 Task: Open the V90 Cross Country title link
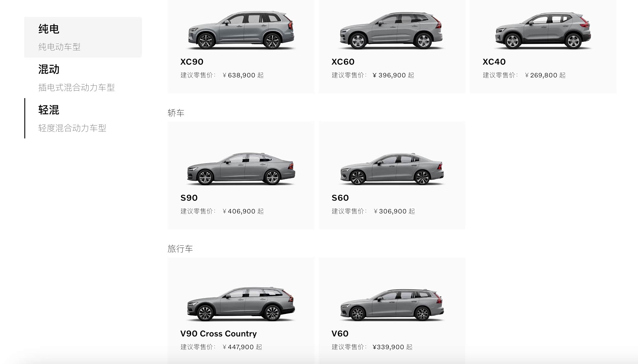[x=218, y=333]
